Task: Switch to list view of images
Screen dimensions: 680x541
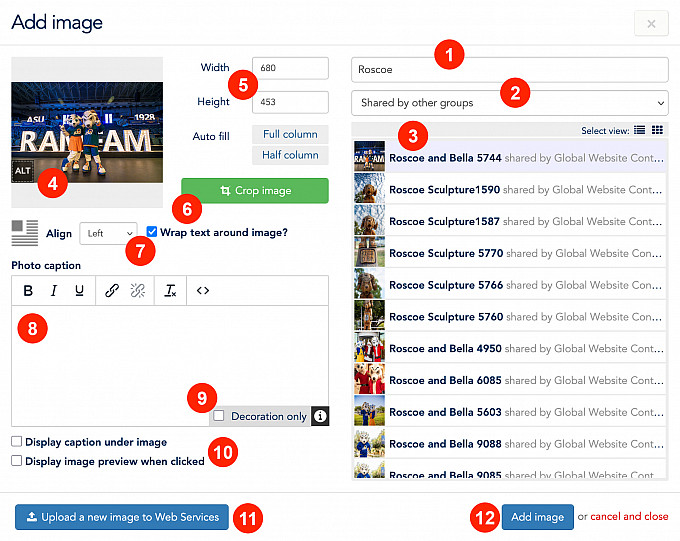Action: [x=639, y=130]
